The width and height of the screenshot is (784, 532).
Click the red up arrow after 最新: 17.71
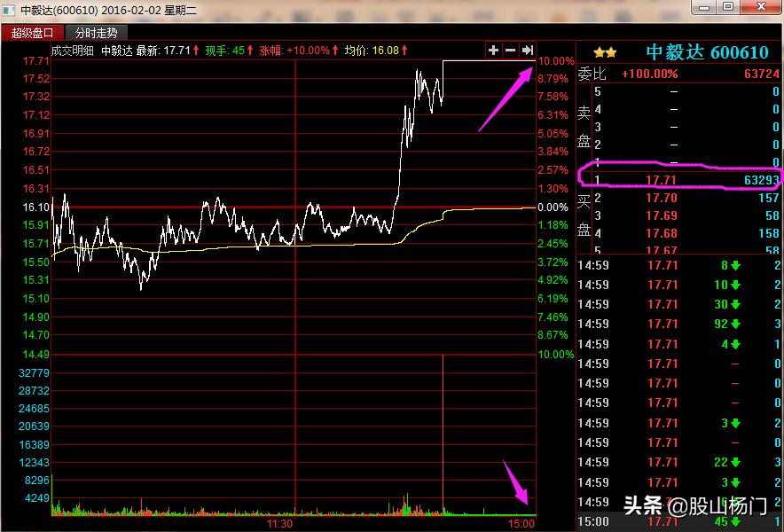[x=196, y=51]
